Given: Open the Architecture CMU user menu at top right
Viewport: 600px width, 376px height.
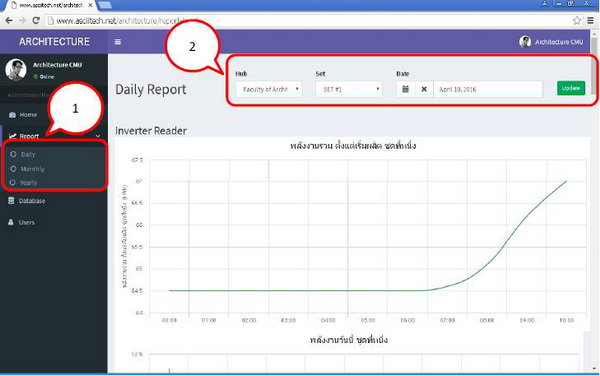Looking at the screenshot, I should [551, 42].
